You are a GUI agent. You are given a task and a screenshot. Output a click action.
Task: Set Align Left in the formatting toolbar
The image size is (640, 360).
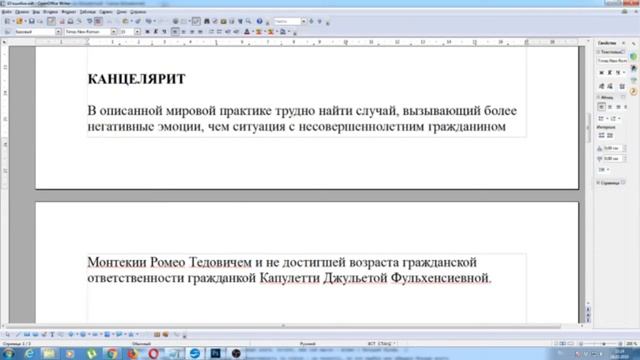[x=175, y=32]
